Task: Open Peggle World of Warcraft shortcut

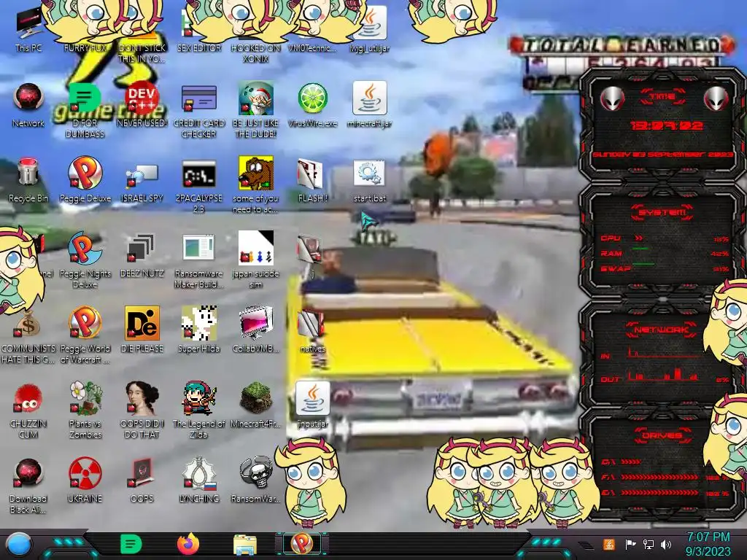Action: [85, 335]
